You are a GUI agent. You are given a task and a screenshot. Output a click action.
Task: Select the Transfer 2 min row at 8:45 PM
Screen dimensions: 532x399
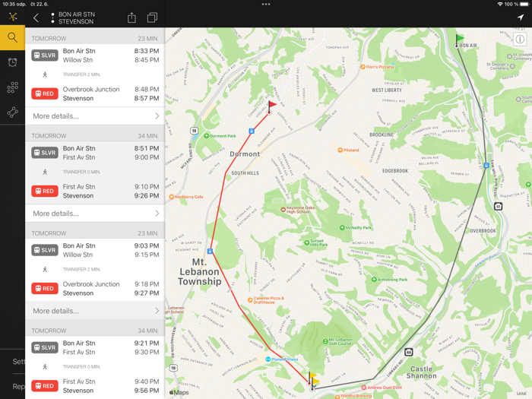tap(95, 74)
